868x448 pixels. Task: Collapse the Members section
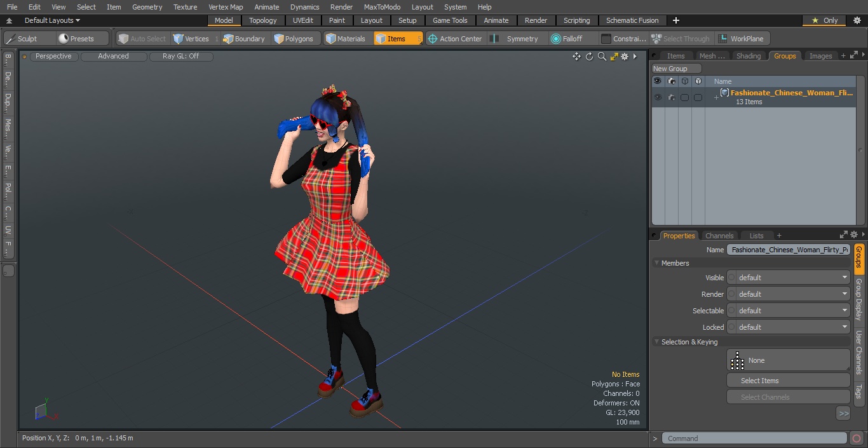click(x=656, y=263)
